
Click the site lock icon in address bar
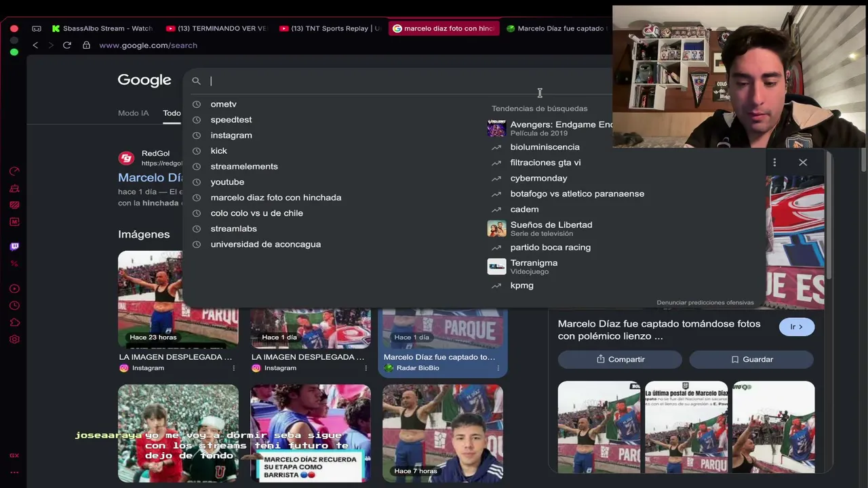(86, 45)
